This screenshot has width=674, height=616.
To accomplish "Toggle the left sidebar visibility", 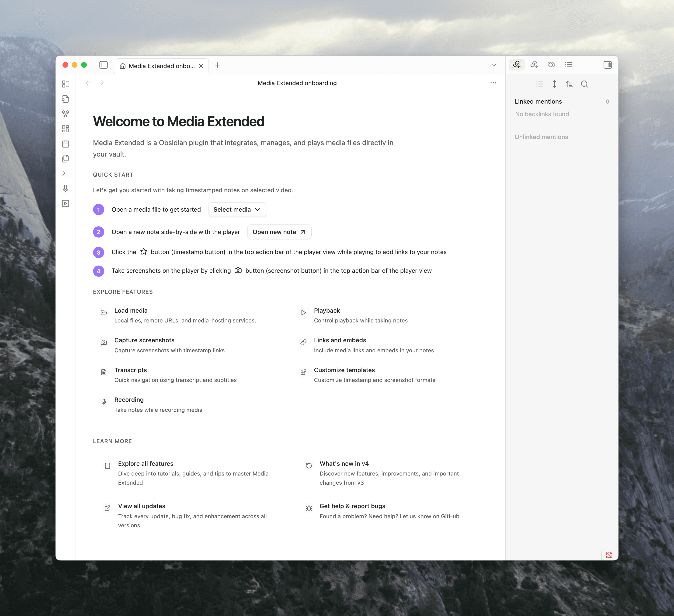I will tap(103, 65).
